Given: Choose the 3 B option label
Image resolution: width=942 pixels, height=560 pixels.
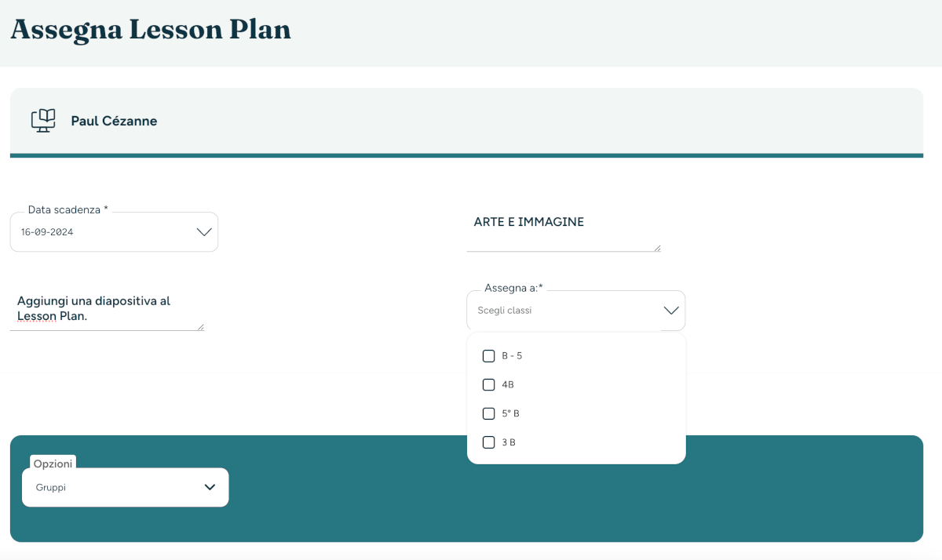Looking at the screenshot, I should click(x=509, y=442).
